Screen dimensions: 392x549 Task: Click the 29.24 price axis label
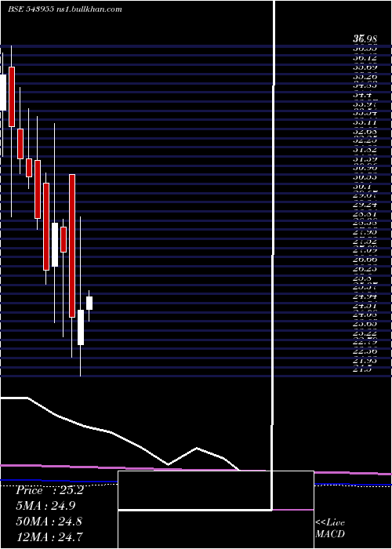pyautogui.click(x=365, y=205)
